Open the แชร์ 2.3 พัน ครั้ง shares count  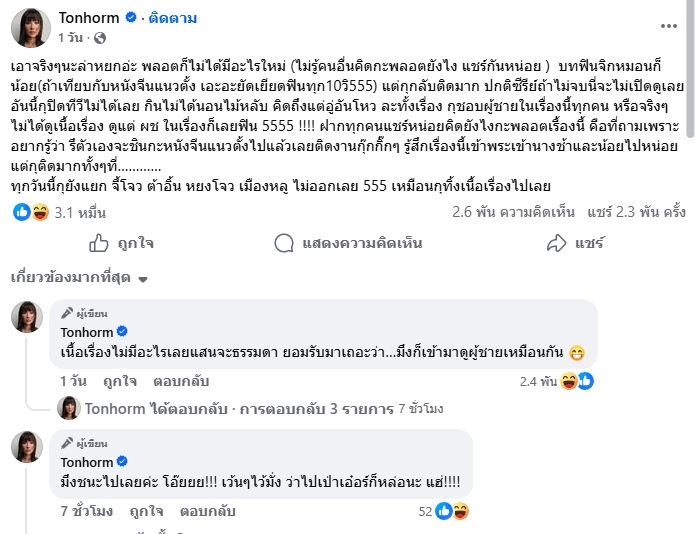(x=636, y=212)
